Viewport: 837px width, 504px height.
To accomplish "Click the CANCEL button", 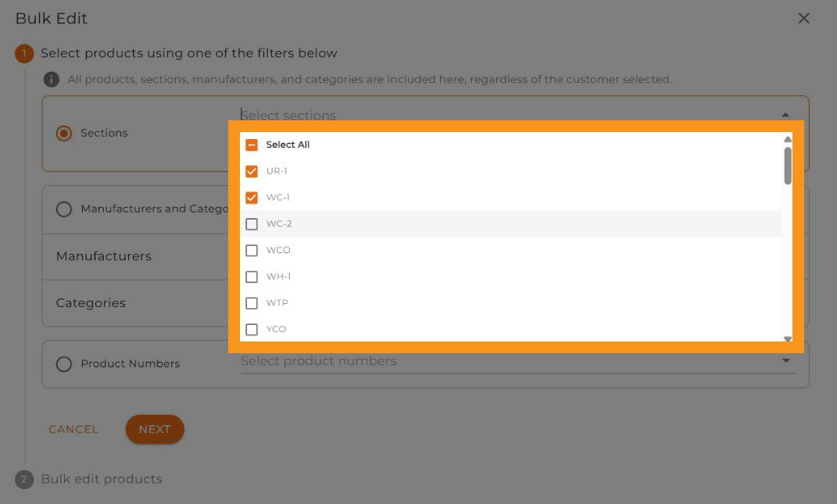I will pos(73,429).
